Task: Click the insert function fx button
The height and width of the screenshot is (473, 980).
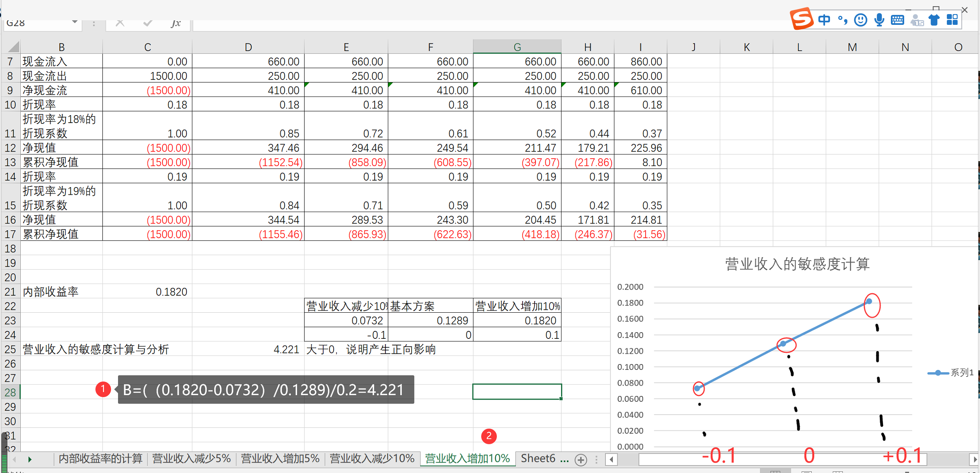Action: 176,23
